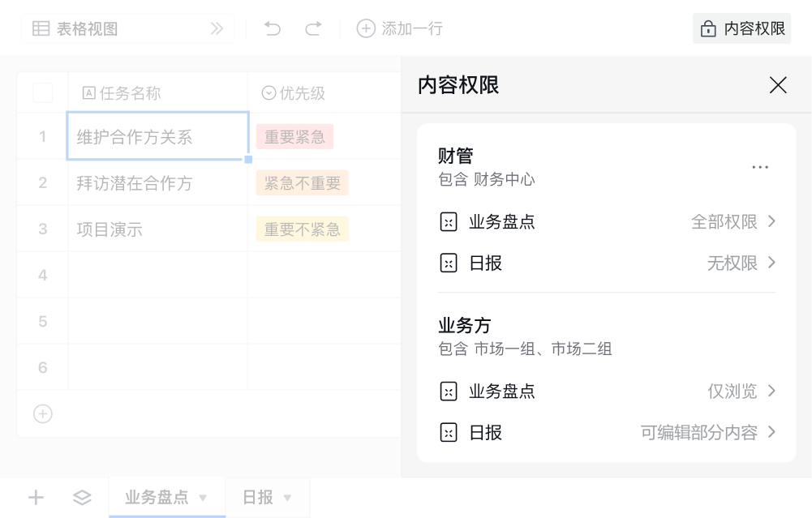Click the layers stack icon at bottom
812x518 pixels.
[x=82, y=498]
